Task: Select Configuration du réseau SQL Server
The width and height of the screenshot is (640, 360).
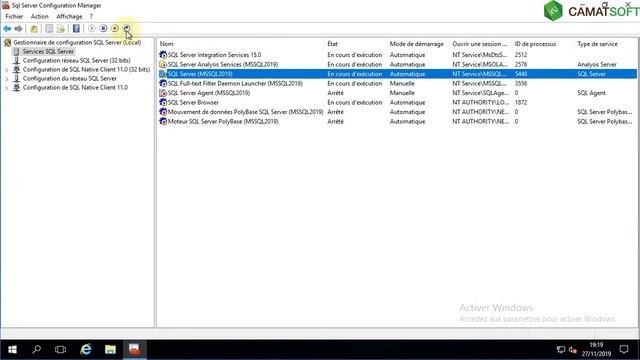Action: [69, 78]
